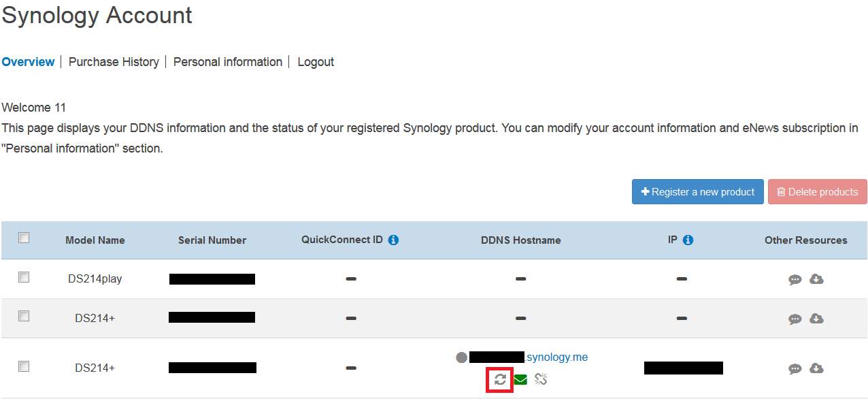The width and height of the screenshot is (868, 399).
Task: Click chat icon for DS214+ row without DDNS hostname
Action: pos(795,319)
